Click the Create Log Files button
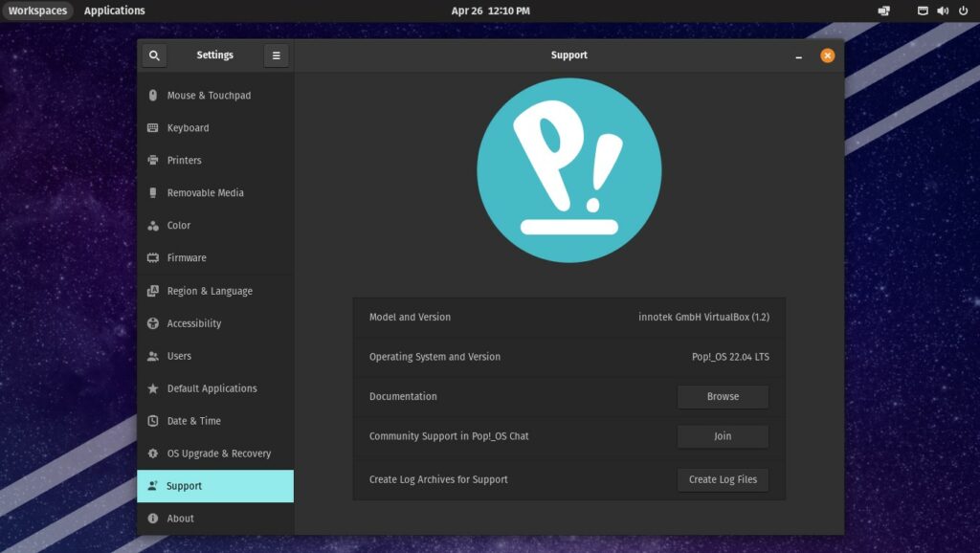The width and height of the screenshot is (980, 553). tap(723, 480)
